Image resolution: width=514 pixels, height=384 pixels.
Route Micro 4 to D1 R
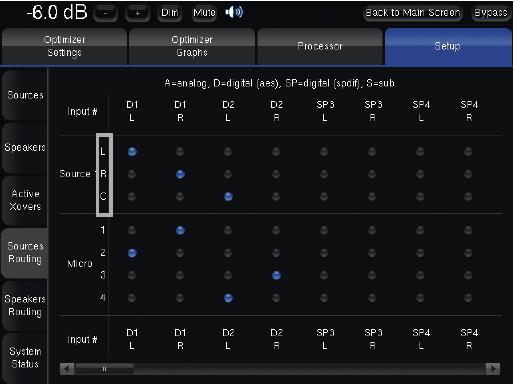point(180,298)
